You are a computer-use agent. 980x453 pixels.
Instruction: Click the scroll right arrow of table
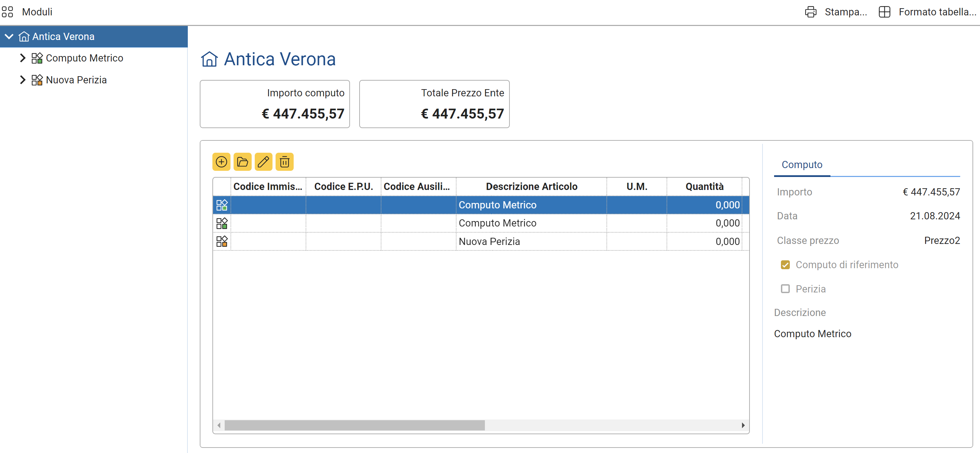tap(743, 425)
